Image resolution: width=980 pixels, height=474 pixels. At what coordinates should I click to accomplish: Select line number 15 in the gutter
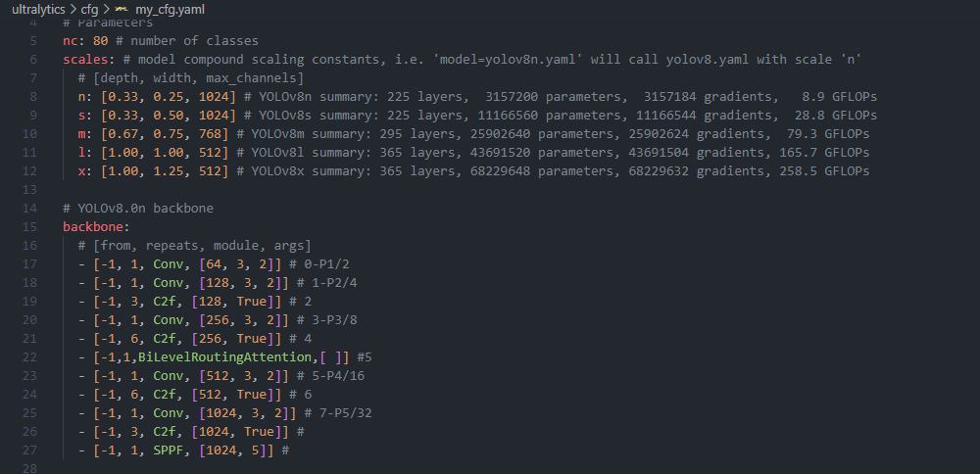27,226
